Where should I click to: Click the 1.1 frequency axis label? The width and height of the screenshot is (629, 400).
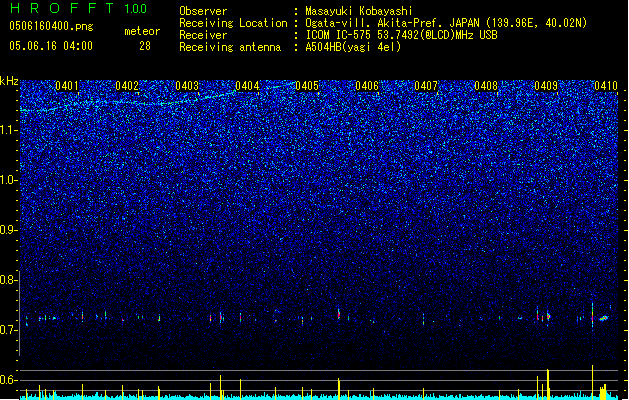8,130
